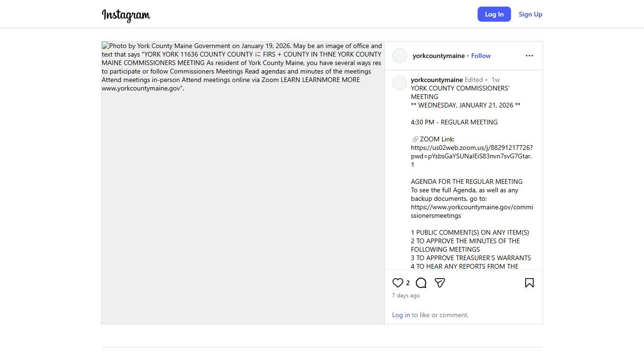Open the profile avatar in the post header
The image size is (644, 362).
400,56
